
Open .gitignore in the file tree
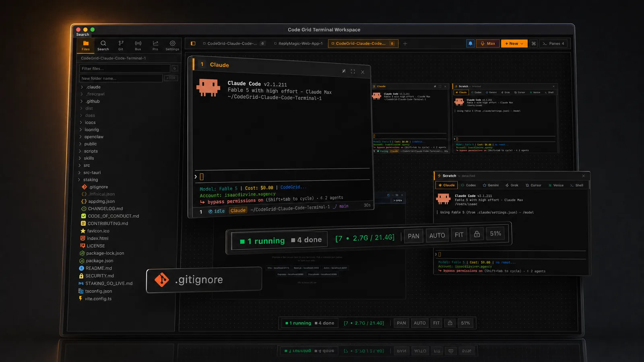coord(95,187)
